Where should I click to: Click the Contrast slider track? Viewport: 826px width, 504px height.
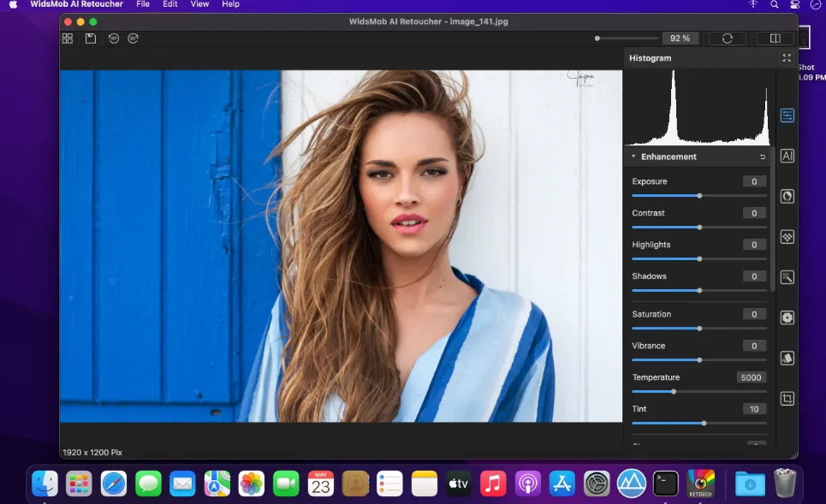point(699,228)
